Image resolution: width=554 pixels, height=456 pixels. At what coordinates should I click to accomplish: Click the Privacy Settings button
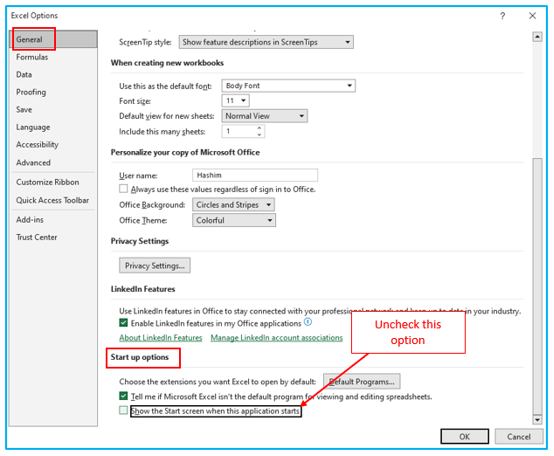pyautogui.click(x=155, y=266)
